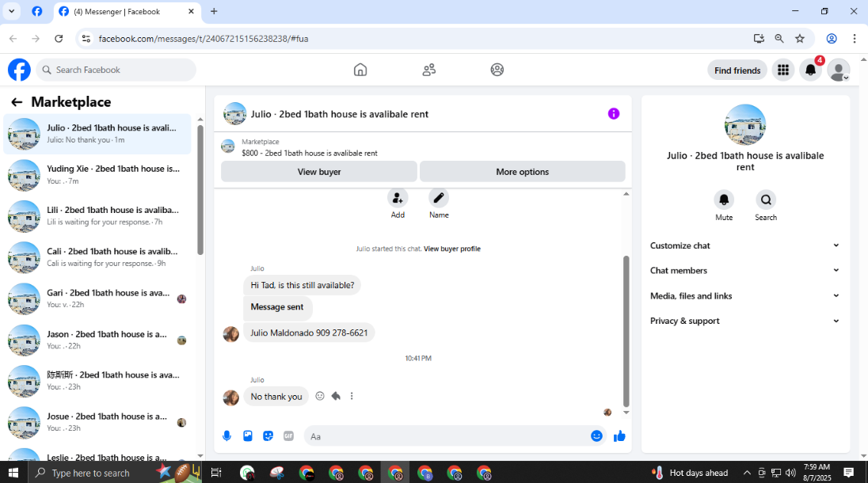Open the tab search dropdown arrow
The height and width of the screenshot is (483, 868).
tap(11, 11)
